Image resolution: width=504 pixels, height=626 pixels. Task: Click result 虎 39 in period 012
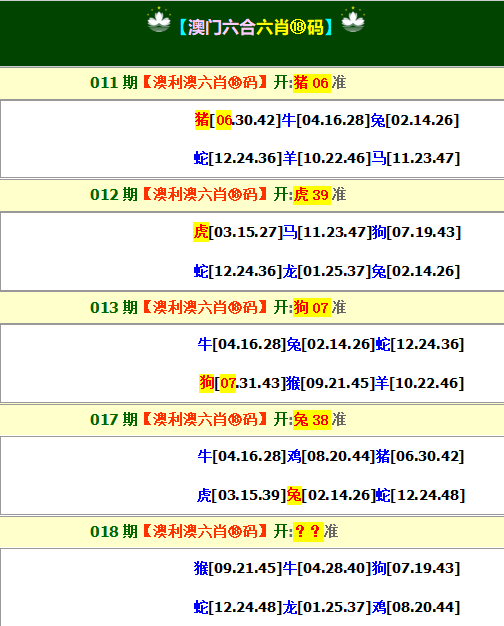point(312,195)
